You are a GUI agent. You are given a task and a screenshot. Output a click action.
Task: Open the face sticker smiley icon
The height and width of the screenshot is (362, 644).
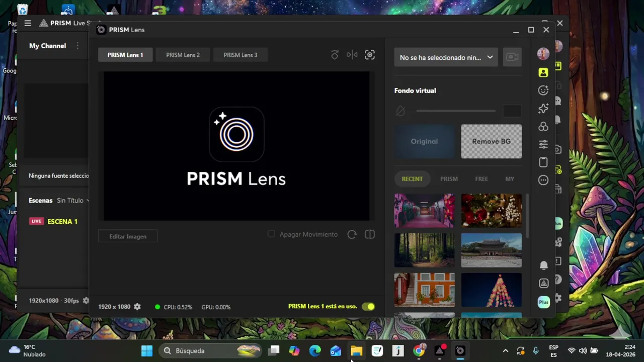pos(543,90)
